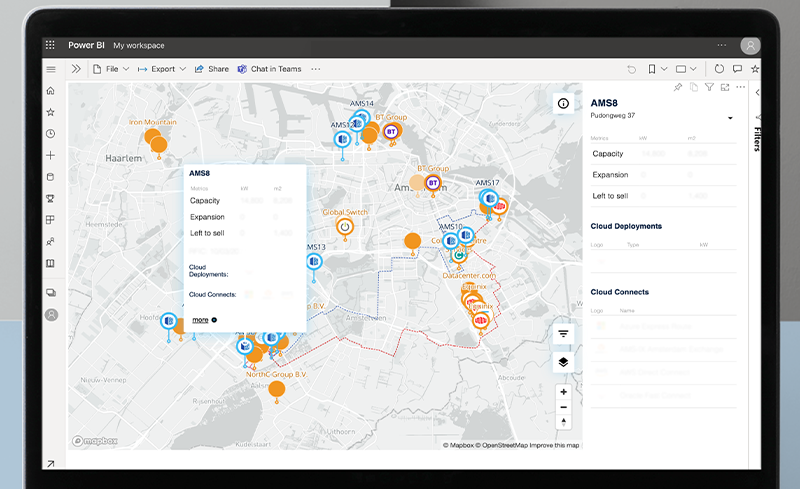The height and width of the screenshot is (489, 800).
Task: Click the visual filter funnel icon
Action: (709, 87)
